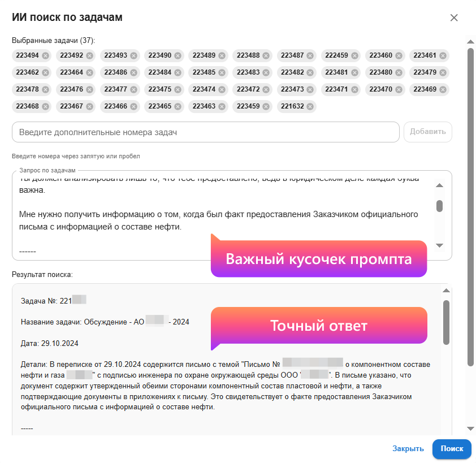Image resolution: width=476 pixels, height=463 pixels.
Task: Remove task 223488 chip
Action: (266, 55)
